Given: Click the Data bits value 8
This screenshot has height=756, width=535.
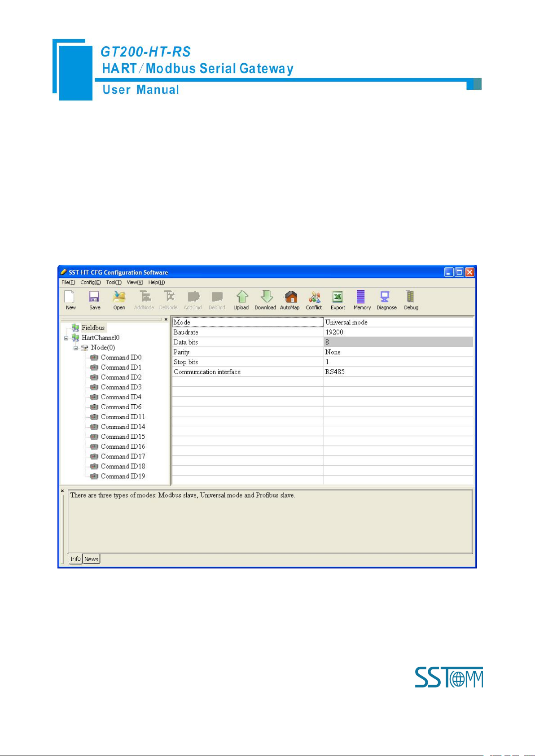Looking at the screenshot, I should click(399, 342).
